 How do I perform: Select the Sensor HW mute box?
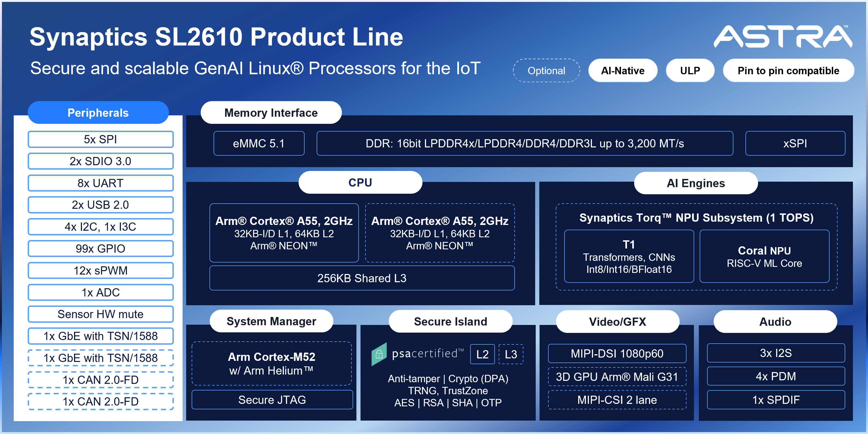[100, 314]
